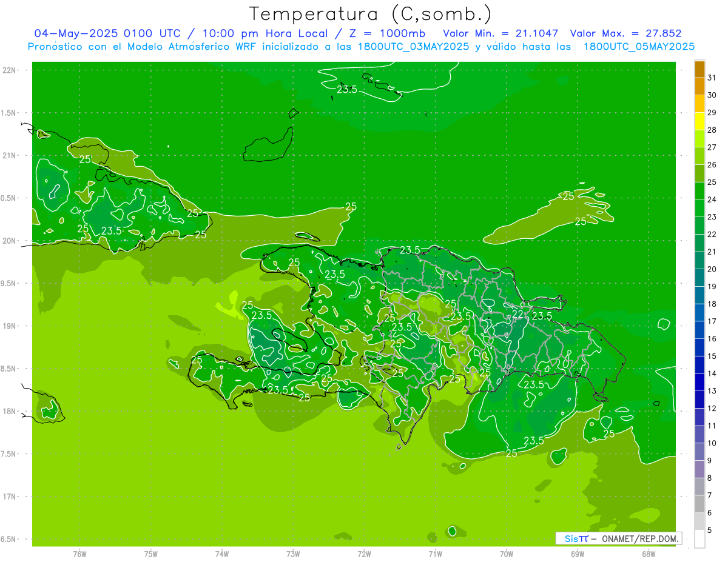The width and height of the screenshot is (728, 562).
Task: Click the '22N' latitude axis label
Action: click(9, 70)
